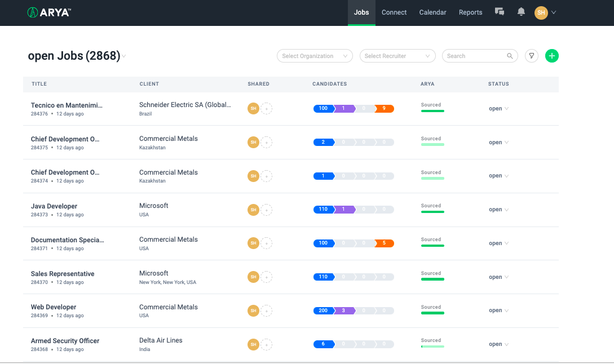Click the TITLE column header
This screenshot has width=614, height=364.
click(39, 84)
